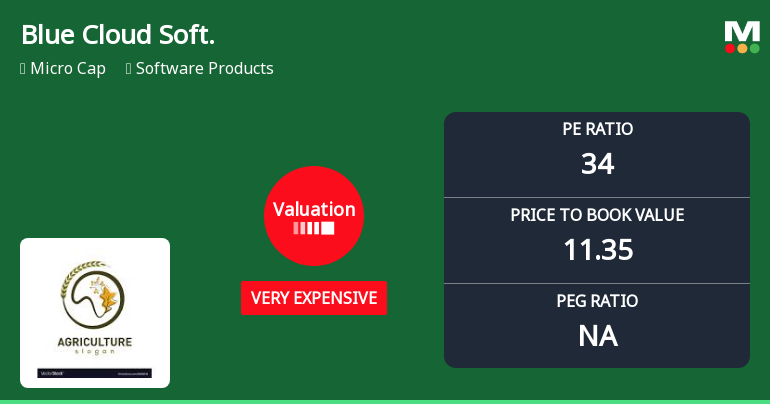Screen dimensions: 770x404
Task: Click the dark strip at the logo bottom
Action: coord(95,373)
